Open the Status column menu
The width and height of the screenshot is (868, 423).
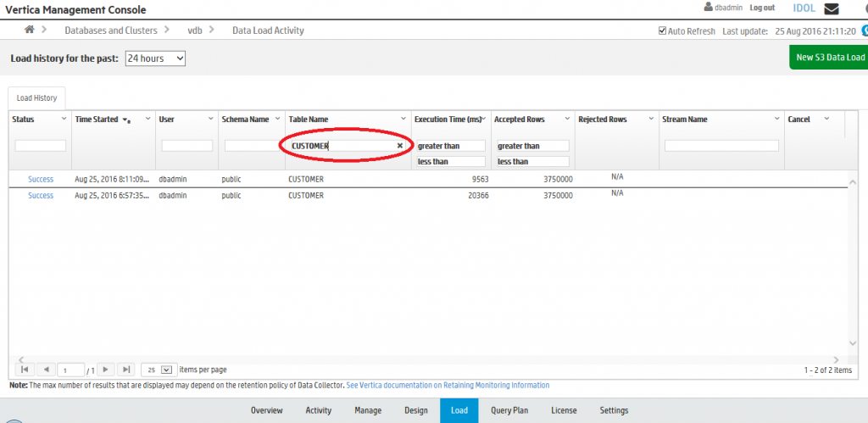(64, 119)
